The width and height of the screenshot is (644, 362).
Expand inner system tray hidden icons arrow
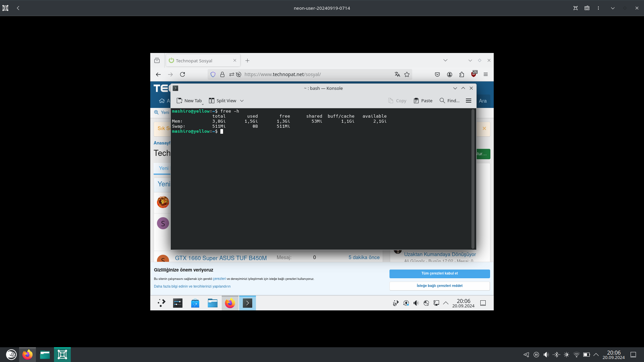tap(446, 303)
